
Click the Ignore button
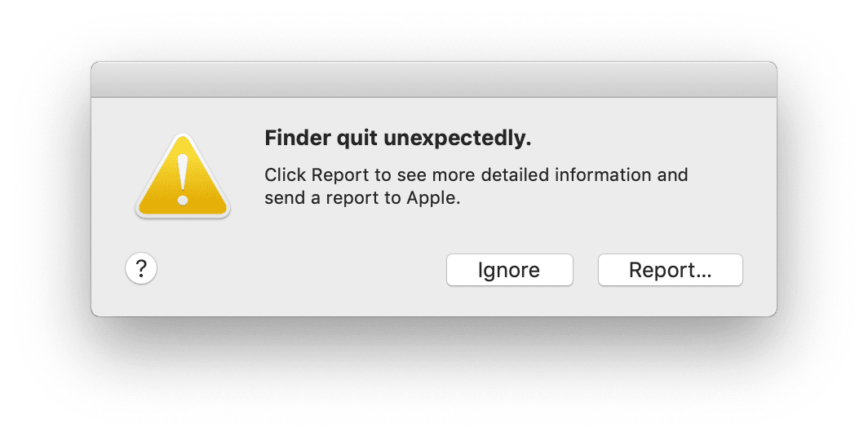click(x=509, y=271)
